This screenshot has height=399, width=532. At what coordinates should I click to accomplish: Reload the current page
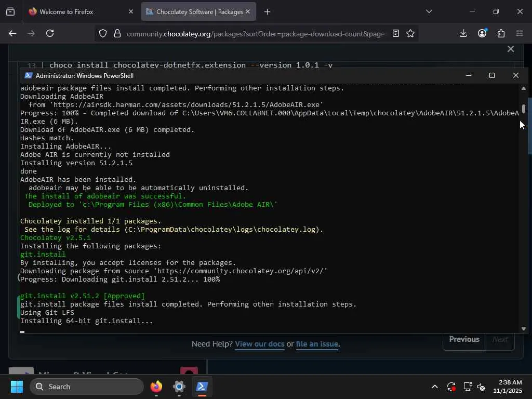tap(50, 33)
